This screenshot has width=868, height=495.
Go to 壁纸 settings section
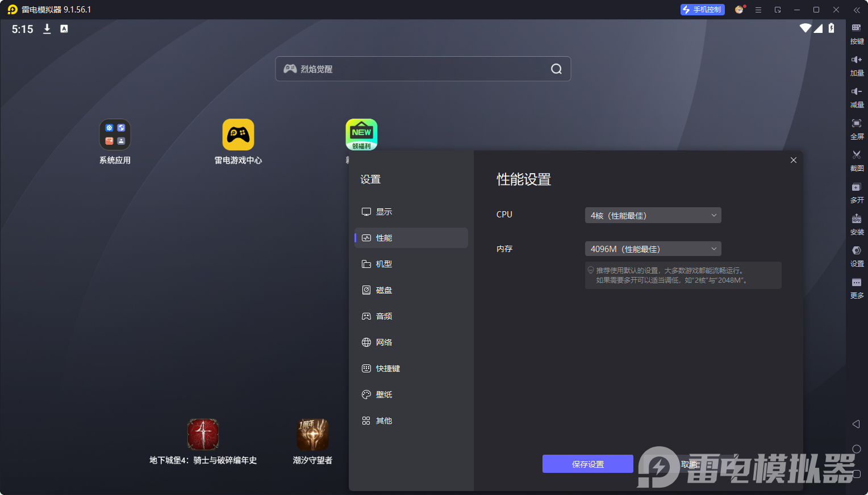pyautogui.click(x=411, y=395)
